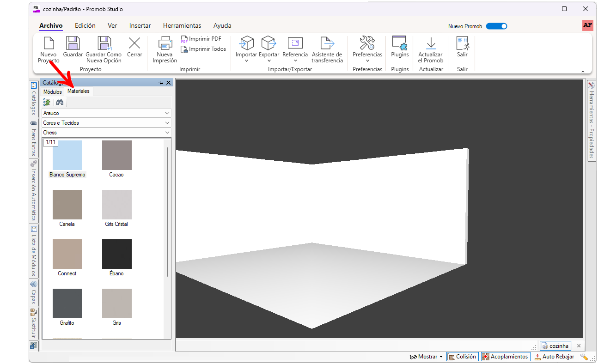
Task: Click Imprimir PDF
Action: pos(201,39)
